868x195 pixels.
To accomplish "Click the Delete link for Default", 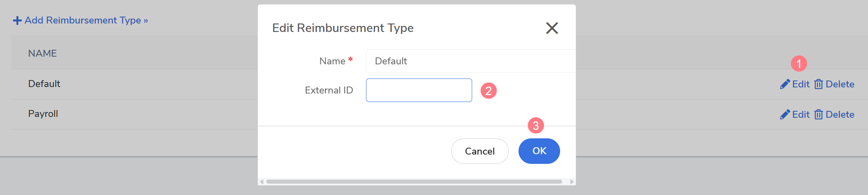I will [x=840, y=84].
